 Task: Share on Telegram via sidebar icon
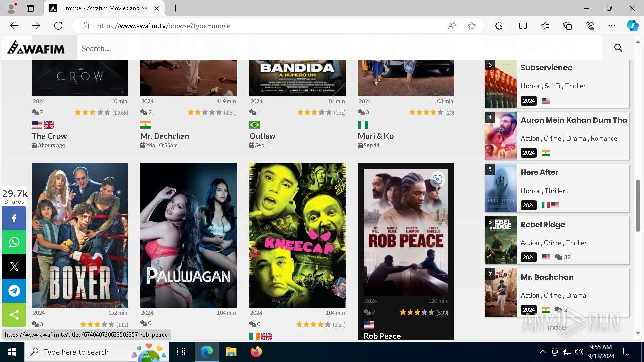coord(14,291)
